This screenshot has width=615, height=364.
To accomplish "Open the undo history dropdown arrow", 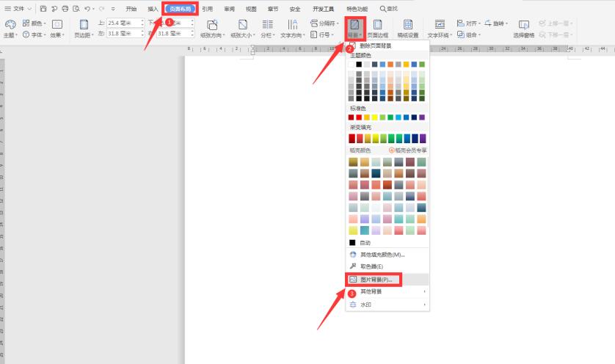I will pyautogui.click(x=94, y=9).
